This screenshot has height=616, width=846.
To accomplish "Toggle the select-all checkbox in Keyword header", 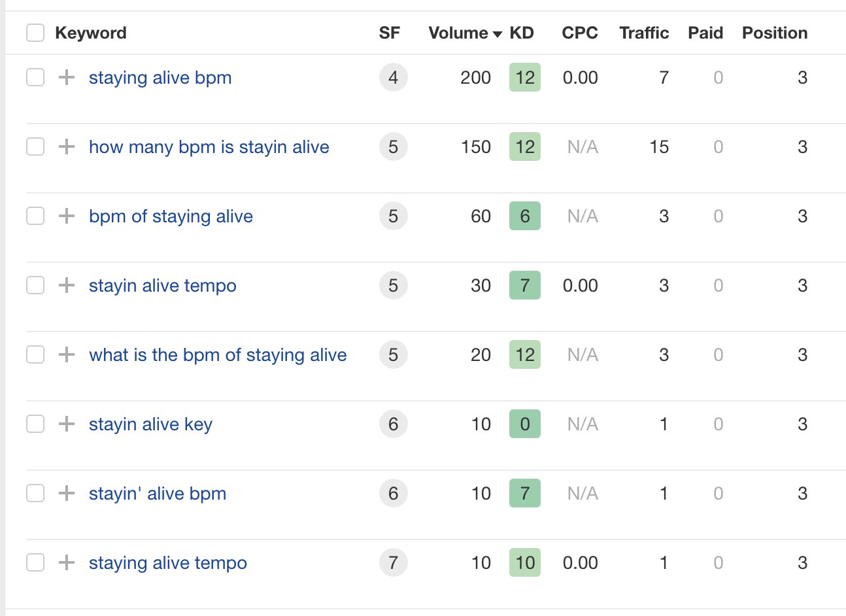I will 35,33.
